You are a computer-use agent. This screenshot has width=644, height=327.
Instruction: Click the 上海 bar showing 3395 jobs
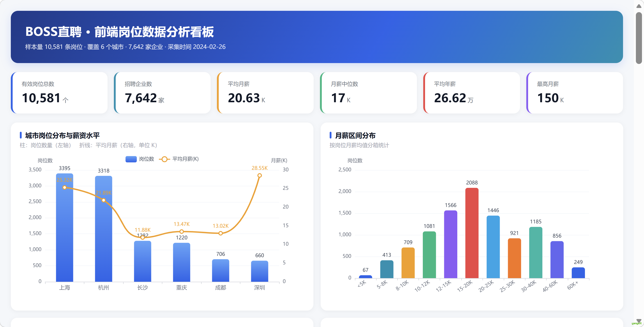(x=64, y=228)
